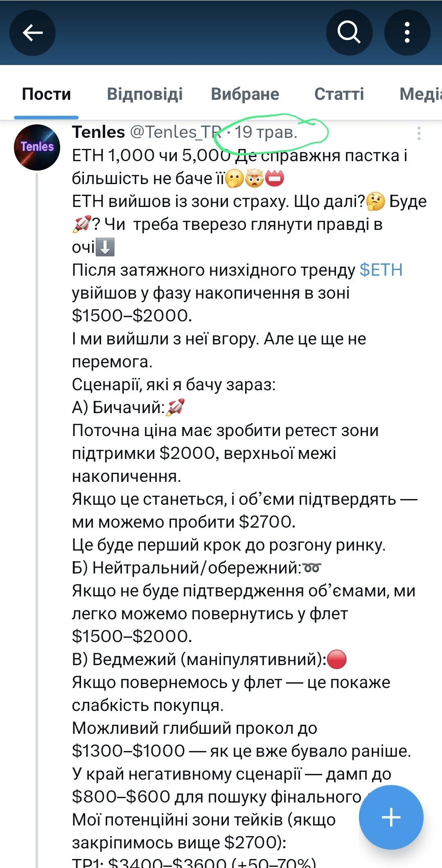Tap the blue compose post plus button
Image resolution: width=442 pixels, height=868 pixels.
(x=391, y=817)
